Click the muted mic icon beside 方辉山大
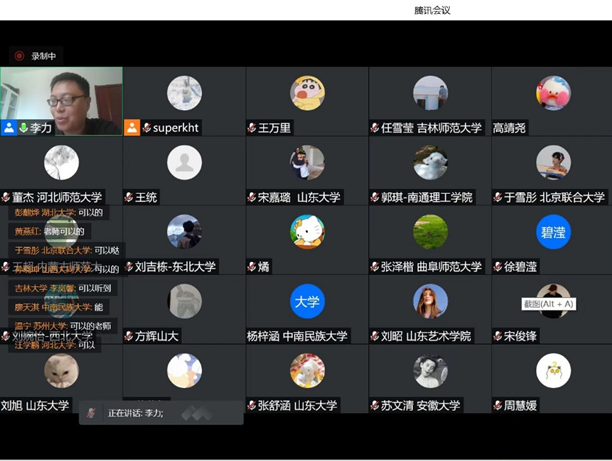 (x=129, y=336)
